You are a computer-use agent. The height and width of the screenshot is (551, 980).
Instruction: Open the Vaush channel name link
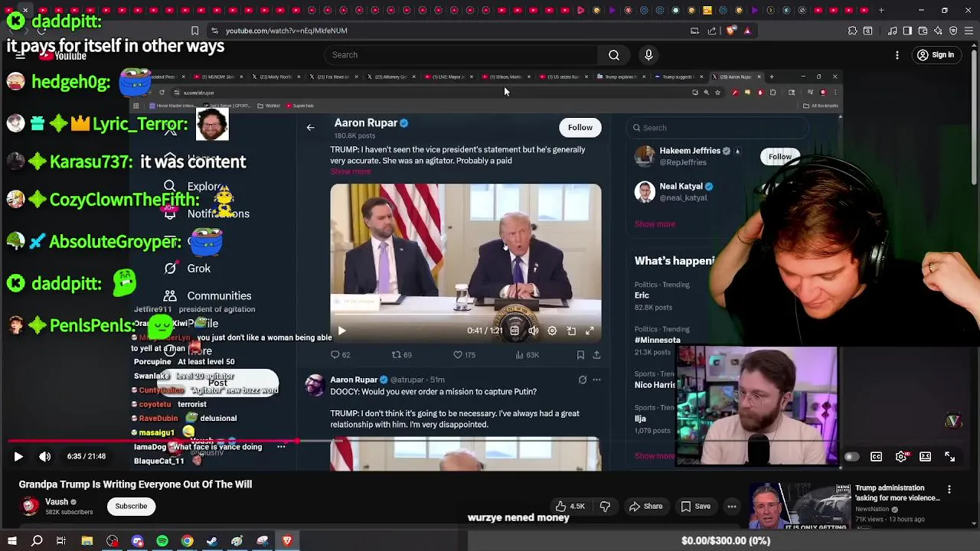57,502
